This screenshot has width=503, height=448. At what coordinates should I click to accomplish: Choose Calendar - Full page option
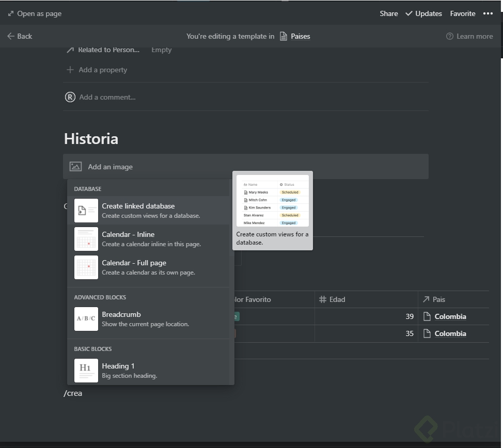(148, 267)
